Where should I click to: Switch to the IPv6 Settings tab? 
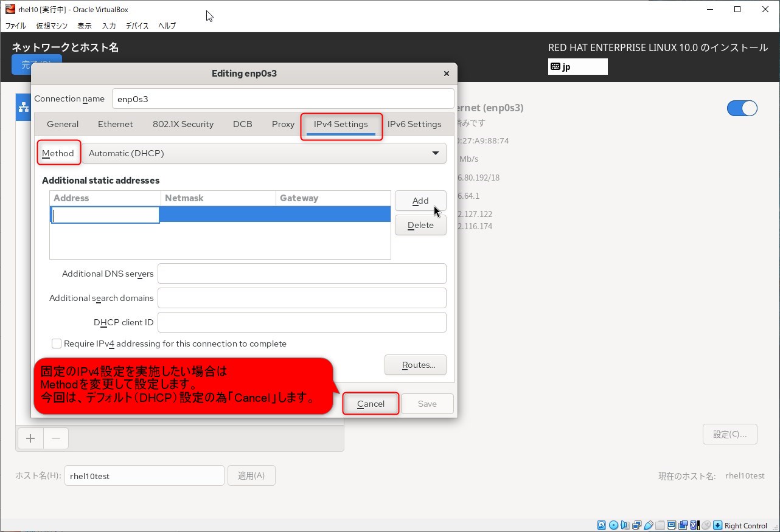pyautogui.click(x=414, y=124)
